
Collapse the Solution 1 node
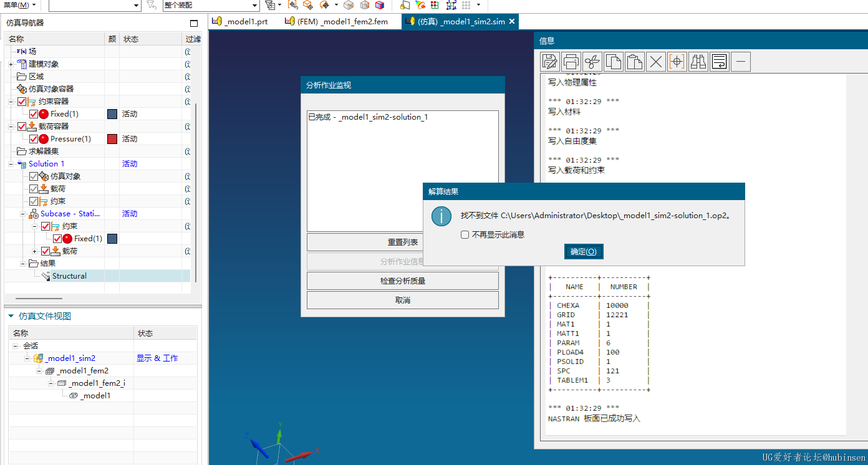[x=11, y=164]
